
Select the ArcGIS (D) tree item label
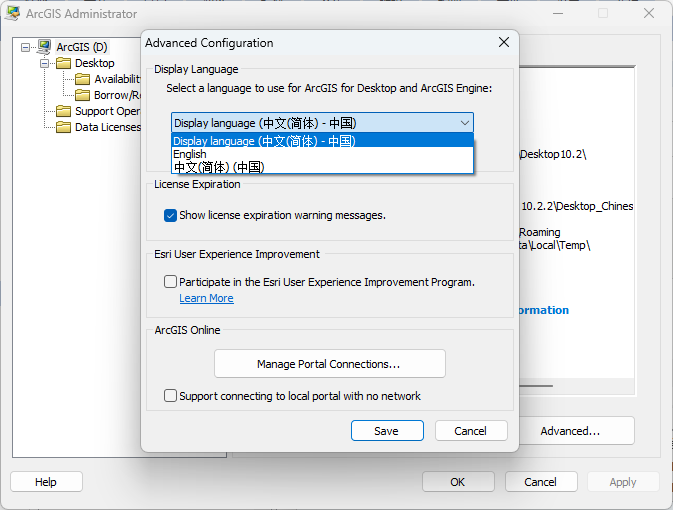coord(82,47)
